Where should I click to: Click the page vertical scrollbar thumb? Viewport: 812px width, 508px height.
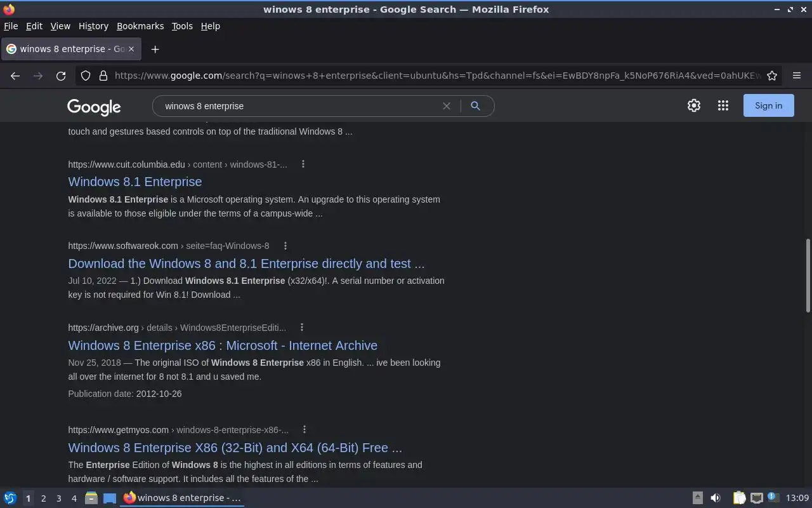coord(808,275)
